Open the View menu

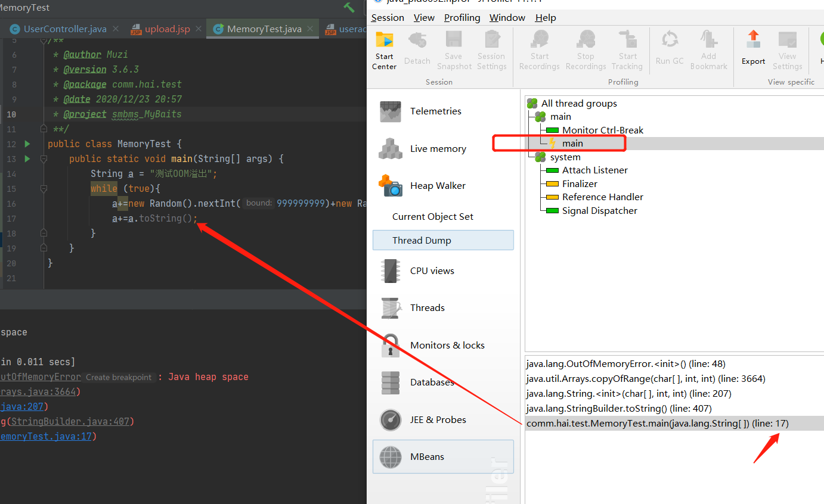pyautogui.click(x=424, y=18)
